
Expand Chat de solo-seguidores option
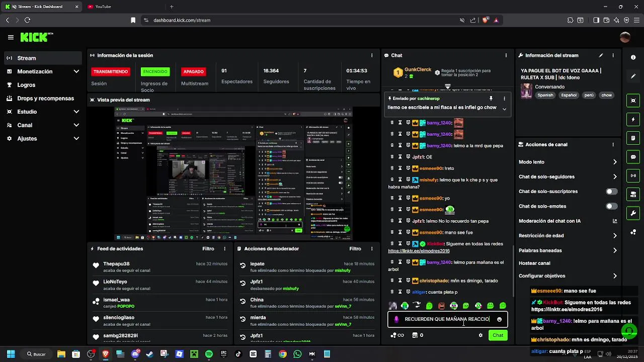[x=568, y=176]
